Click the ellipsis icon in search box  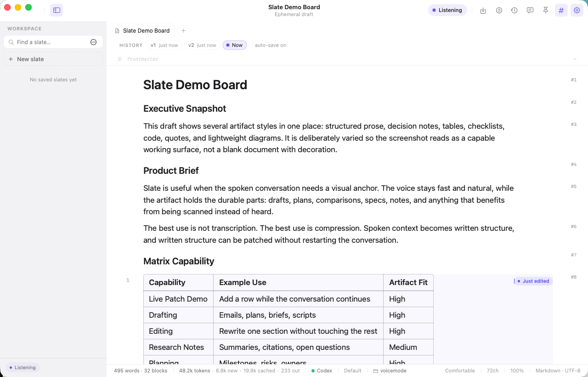pyautogui.click(x=94, y=42)
